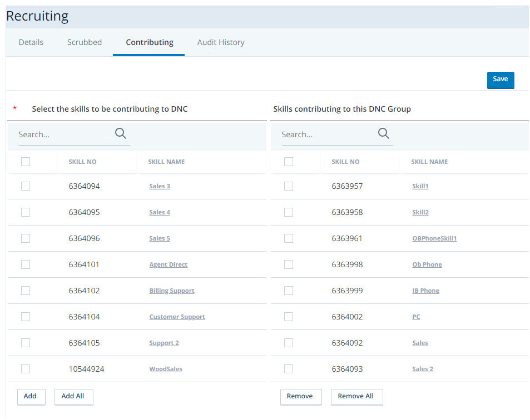The image size is (530, 420).
Task: Select the Agent Direct row checkbox
Action: (x=26, y=264)
